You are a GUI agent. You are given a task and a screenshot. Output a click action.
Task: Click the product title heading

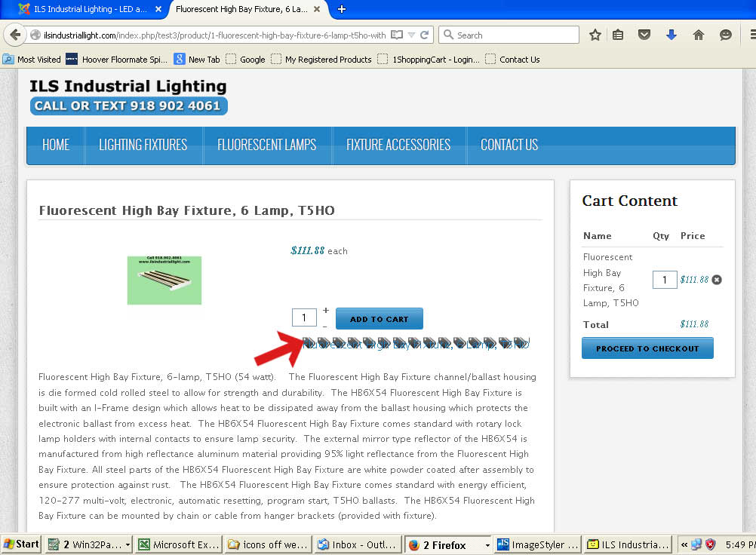point(186,210)
